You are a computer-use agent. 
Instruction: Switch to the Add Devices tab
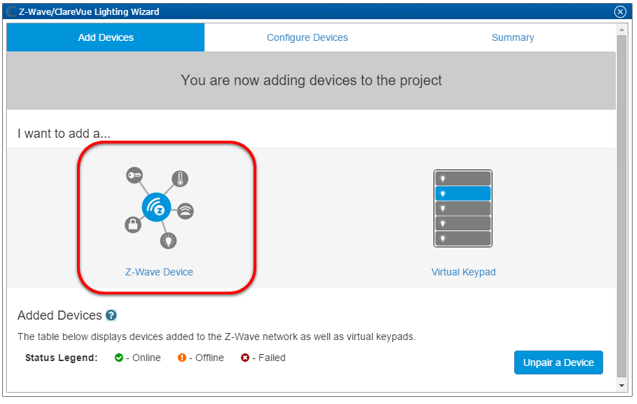pyautogui.click(x=106, y=37)
